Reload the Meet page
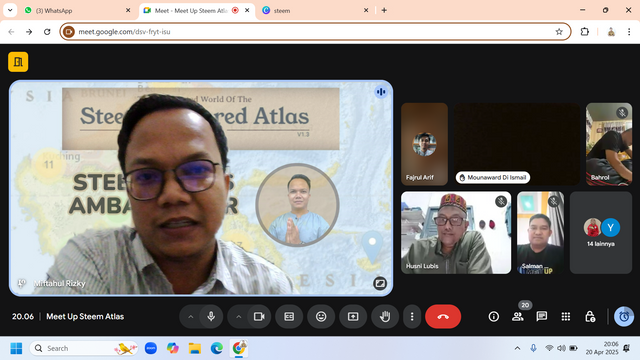 coord(47,32)
